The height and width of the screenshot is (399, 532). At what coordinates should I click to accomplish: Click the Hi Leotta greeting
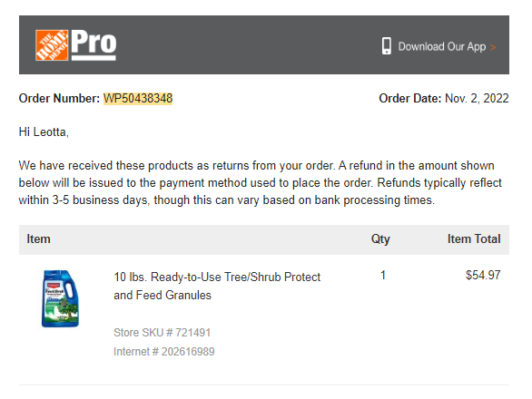44,131
